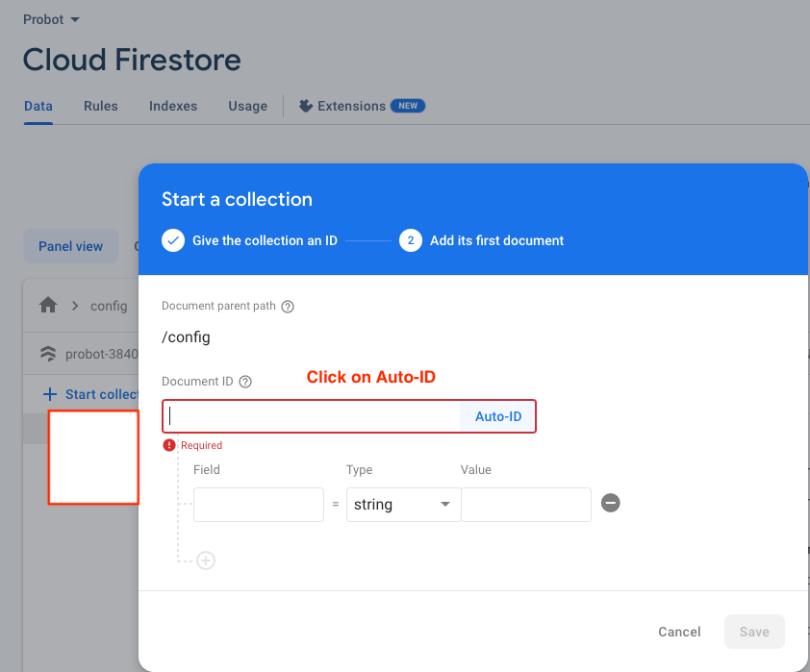Click the Save button
This screenshot has height=672, width=810.
[x=754, y=632]
